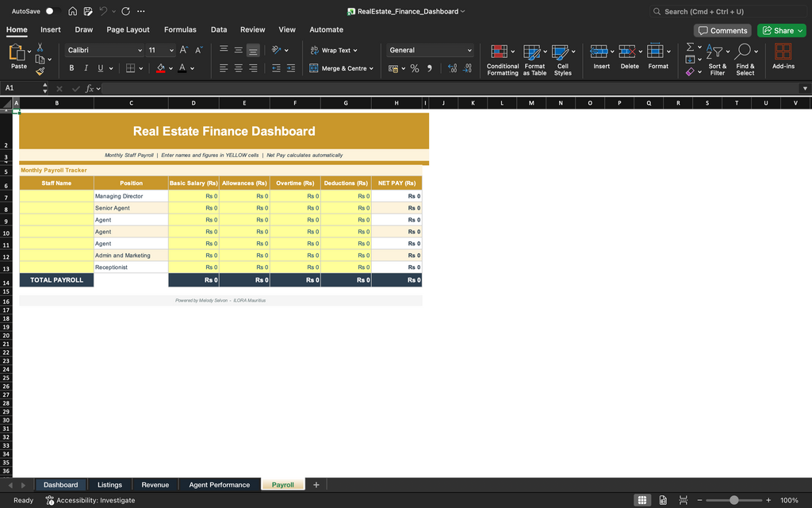Apply the font colour A swatch

click(x=182, y=68)
